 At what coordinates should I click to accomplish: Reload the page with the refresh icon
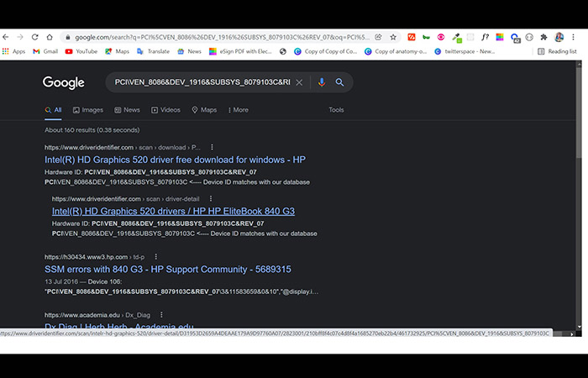(x=35, y=37)
